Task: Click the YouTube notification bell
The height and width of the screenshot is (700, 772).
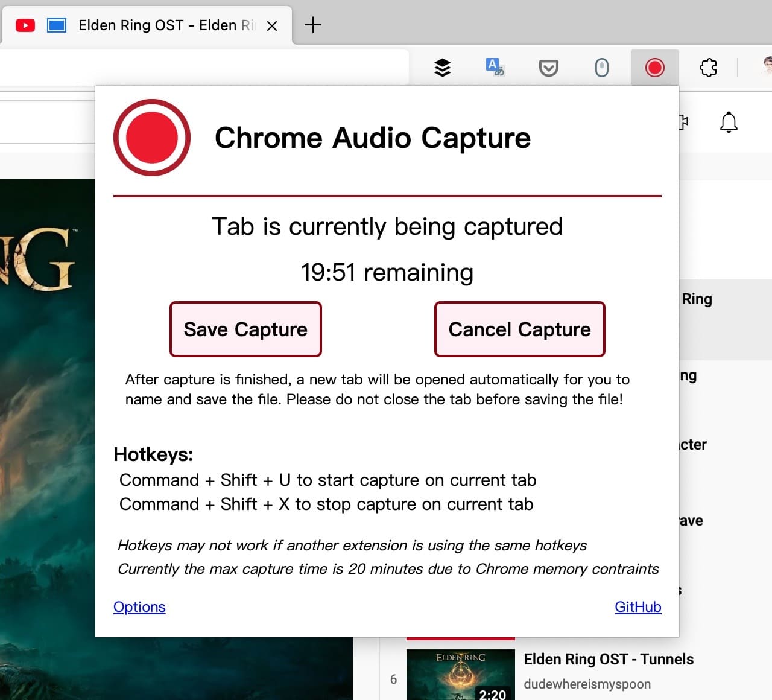Action: tap(729, 122)
